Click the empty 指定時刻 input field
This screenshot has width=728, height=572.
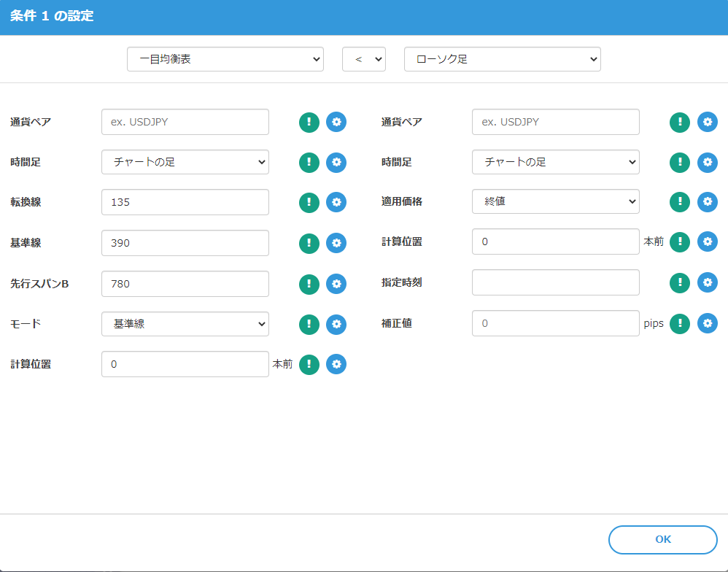tap(556, 282)
